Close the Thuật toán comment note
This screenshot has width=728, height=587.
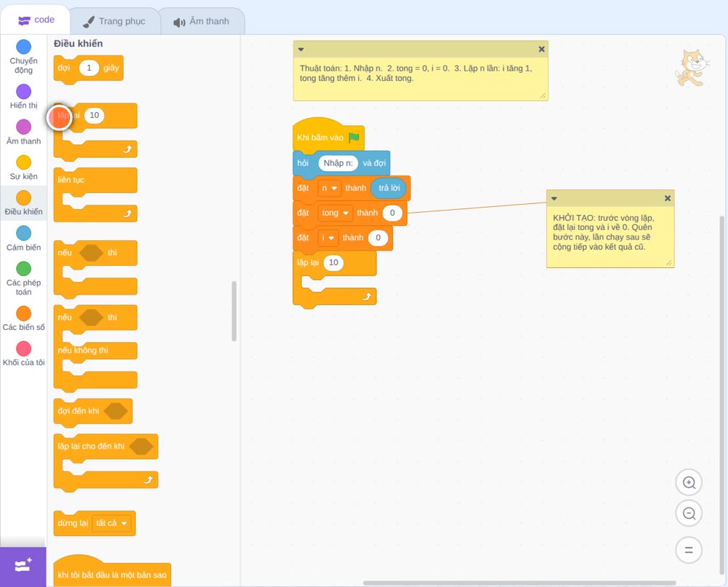[x=542, y=49]
